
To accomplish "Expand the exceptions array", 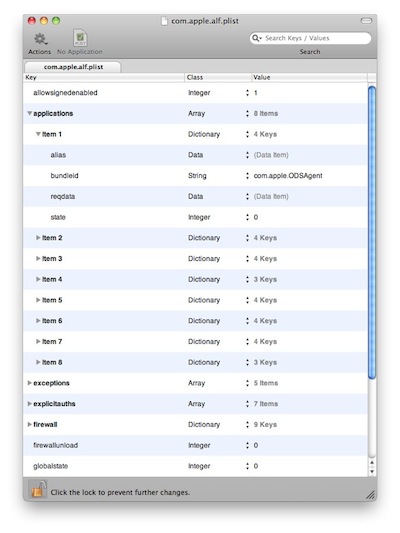I will 30,383.
